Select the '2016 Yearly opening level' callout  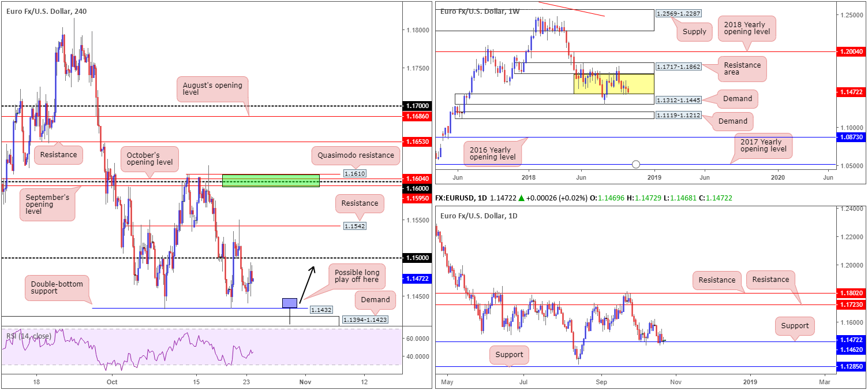493,153
